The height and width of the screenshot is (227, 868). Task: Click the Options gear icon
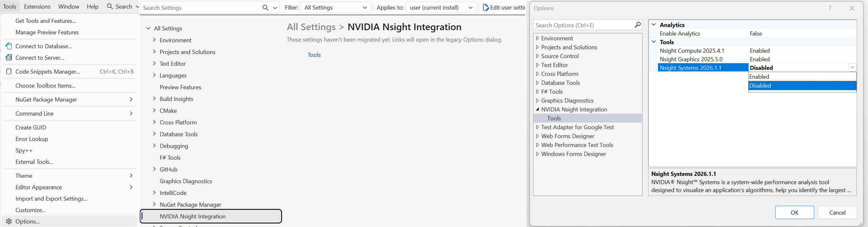click(9, 221)
